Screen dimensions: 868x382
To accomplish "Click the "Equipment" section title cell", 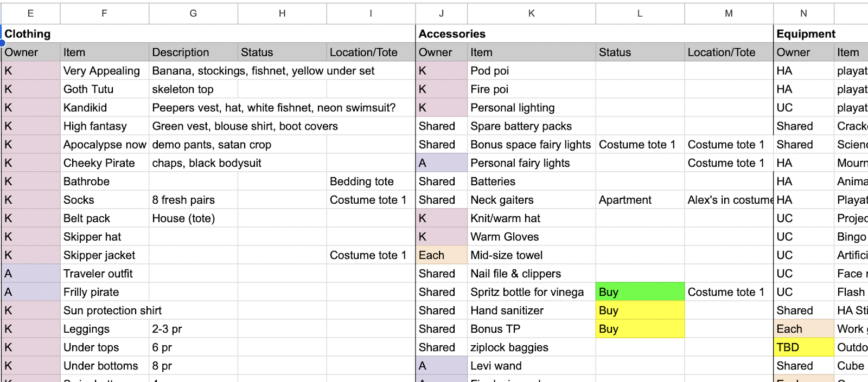I will point(806,34).
